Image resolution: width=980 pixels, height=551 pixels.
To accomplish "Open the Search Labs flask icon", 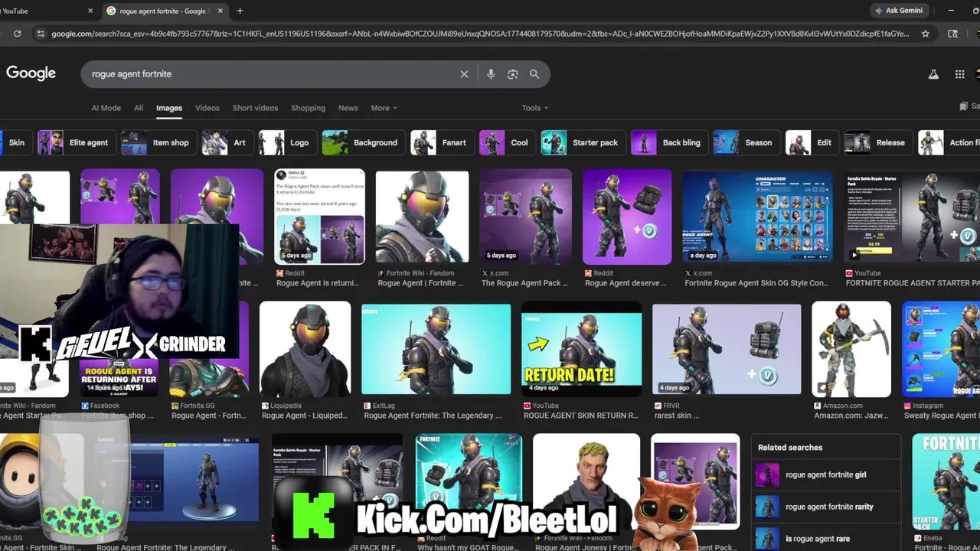I will [933, 74].
